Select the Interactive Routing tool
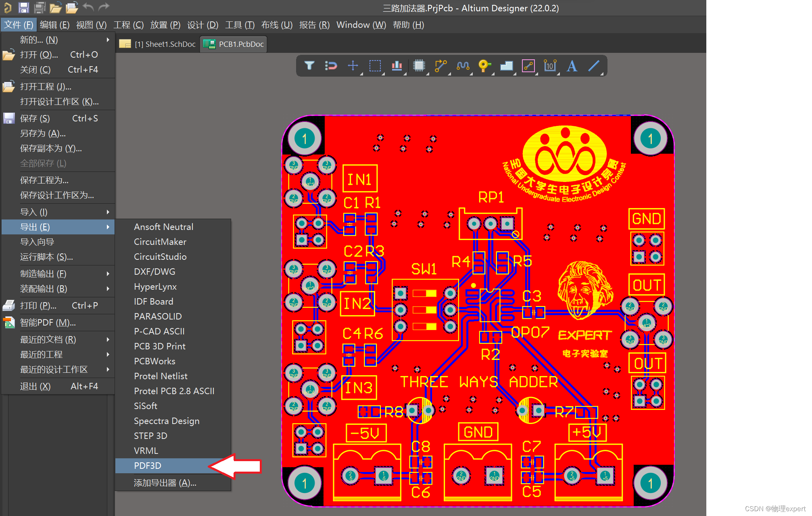Screen dimensions: 812x516 [x=440, y=65]
